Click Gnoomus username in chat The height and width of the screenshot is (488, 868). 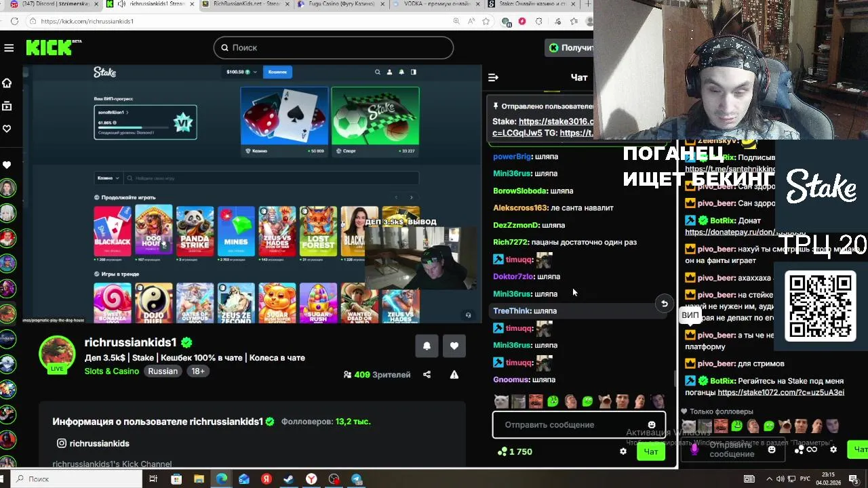point(511,380)
